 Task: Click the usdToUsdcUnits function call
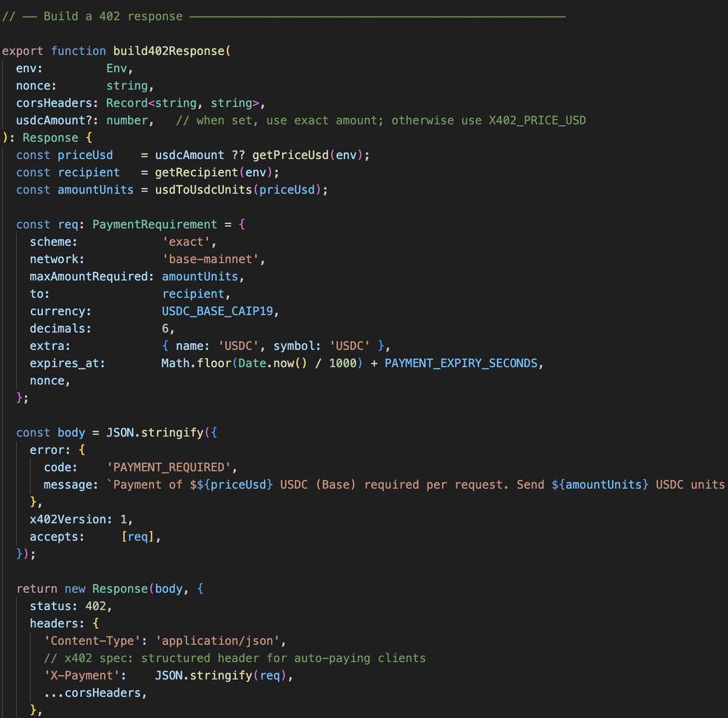click(x=238, y=189)
